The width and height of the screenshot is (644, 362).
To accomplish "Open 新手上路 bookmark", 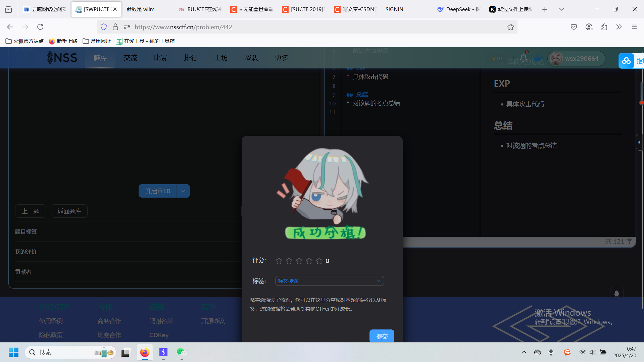I will [63, 41].
